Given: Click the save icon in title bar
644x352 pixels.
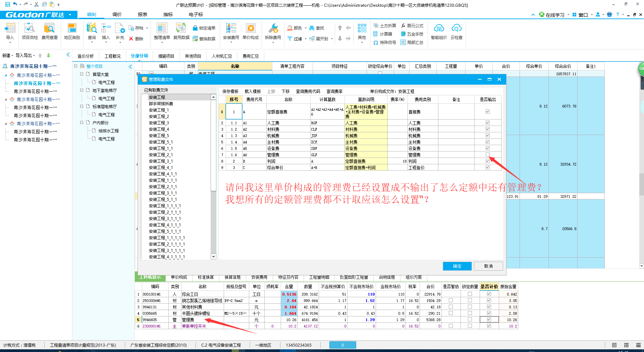Looking at the screenshot, I should [x=7, y=4].
